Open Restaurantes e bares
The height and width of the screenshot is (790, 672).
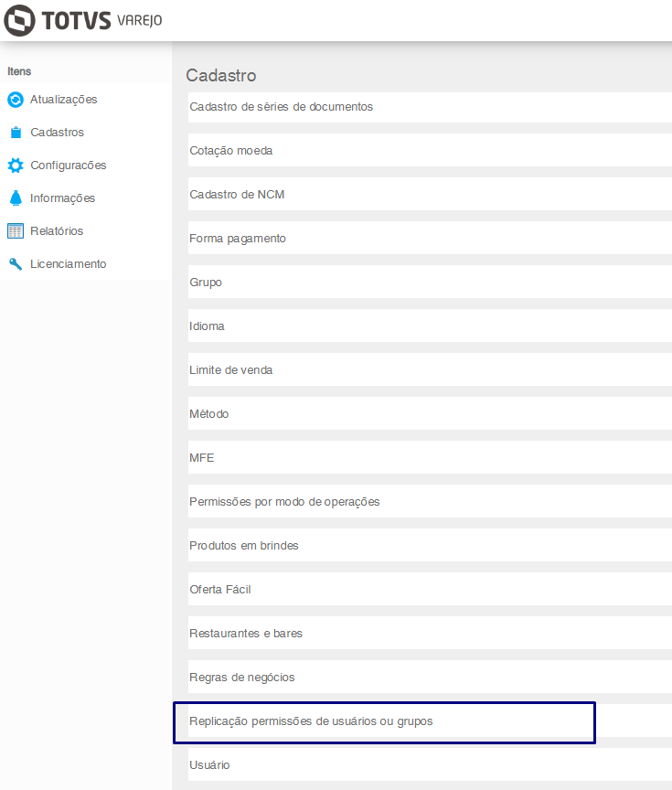pyautogui.click(x=246, y=634)
